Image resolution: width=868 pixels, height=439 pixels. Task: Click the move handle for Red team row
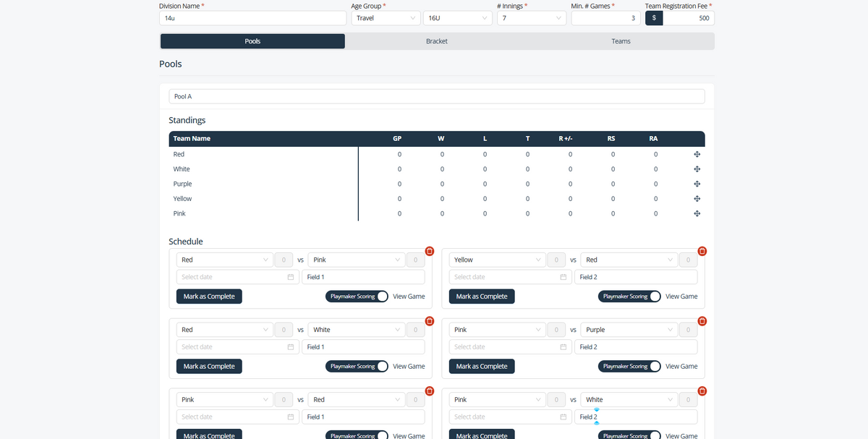697,154
